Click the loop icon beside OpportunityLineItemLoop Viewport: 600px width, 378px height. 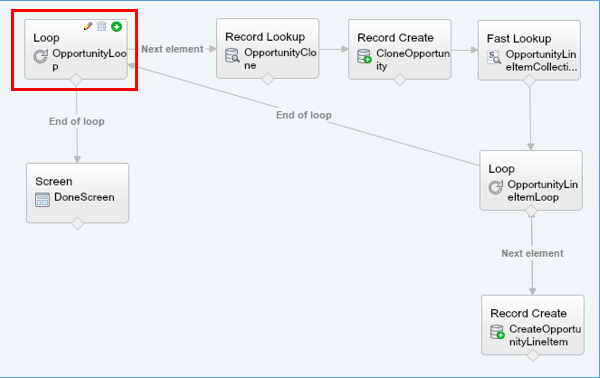[x=496, y=187]
